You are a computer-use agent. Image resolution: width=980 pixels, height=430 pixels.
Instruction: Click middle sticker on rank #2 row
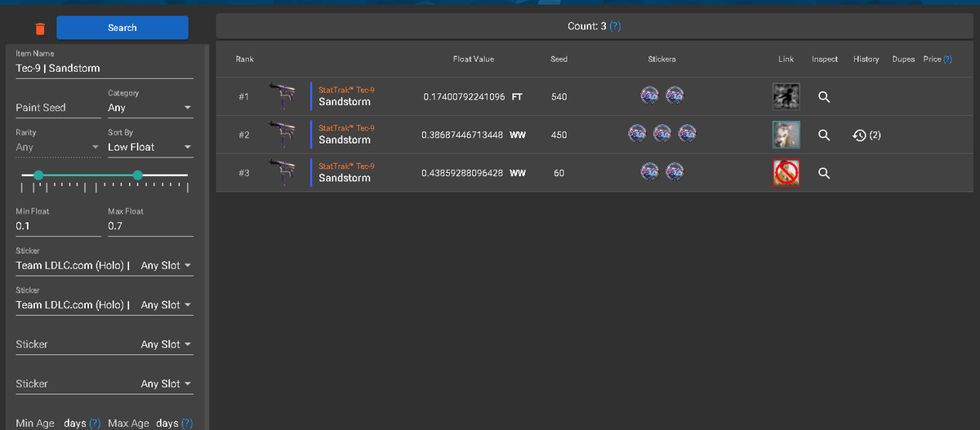[x=662, y=133]
